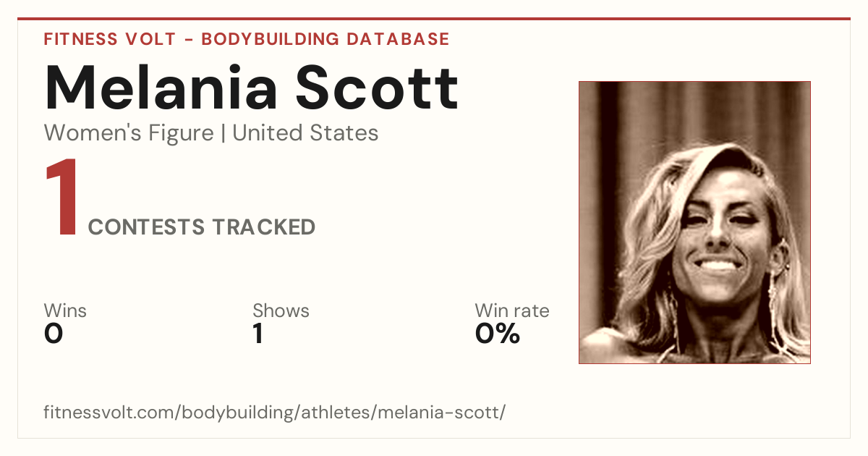This screenshot has width=868, height=456.
Task: Click the Wins label
Action: (65, 311)
